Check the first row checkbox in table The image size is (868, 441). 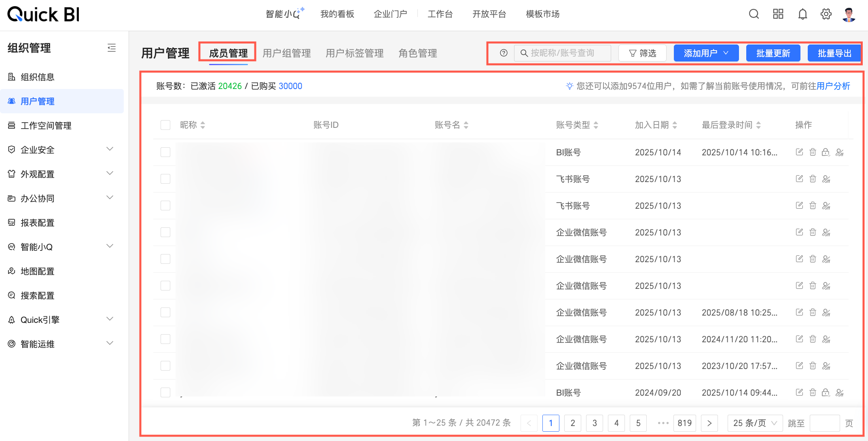click(x=165, y=152)
